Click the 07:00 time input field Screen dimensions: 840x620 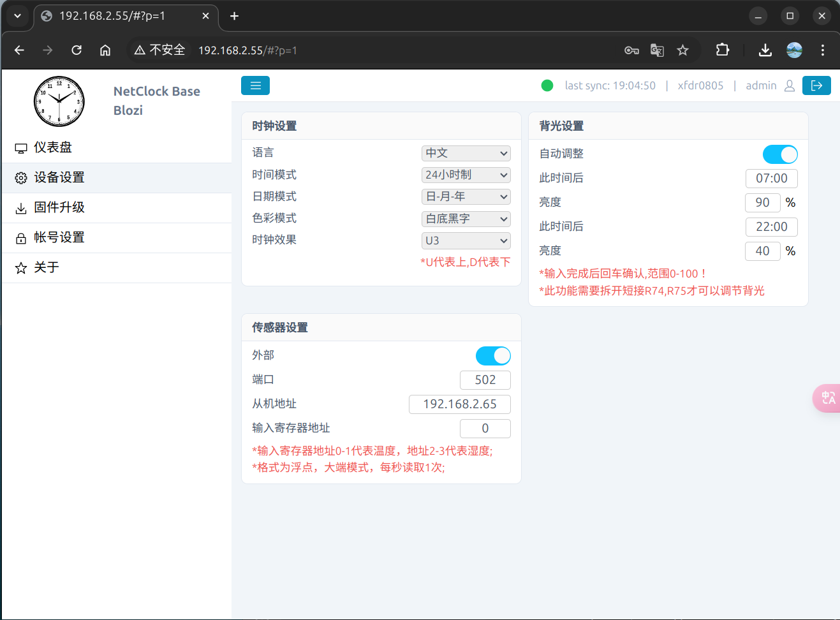coord(772,179)
